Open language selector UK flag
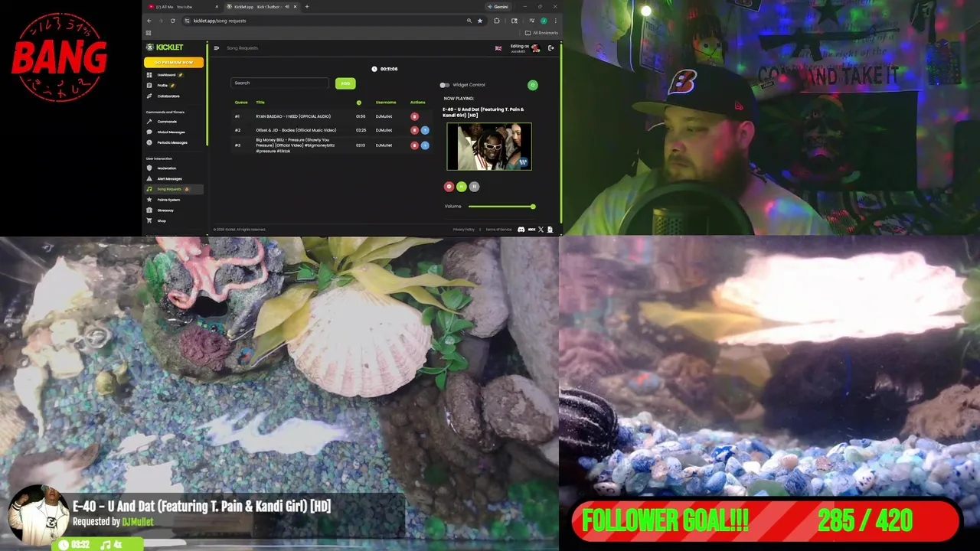 [x=498, y=48]
